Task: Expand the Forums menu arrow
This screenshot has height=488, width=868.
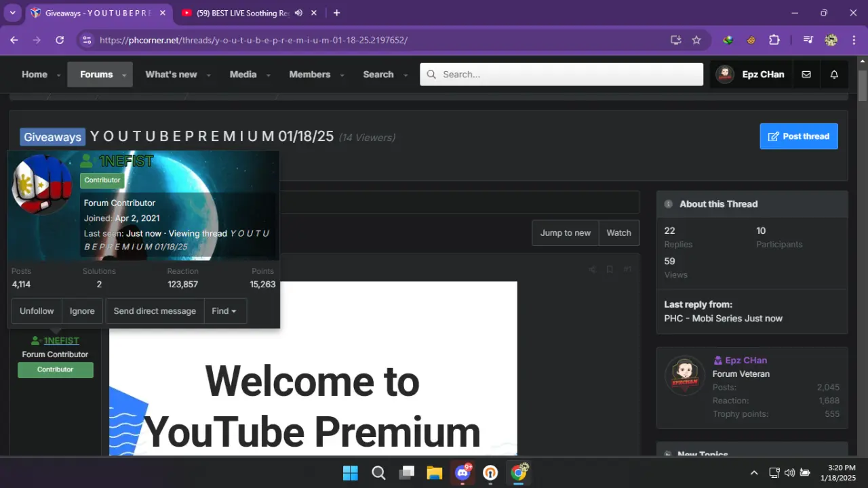Action: (124, 75)
